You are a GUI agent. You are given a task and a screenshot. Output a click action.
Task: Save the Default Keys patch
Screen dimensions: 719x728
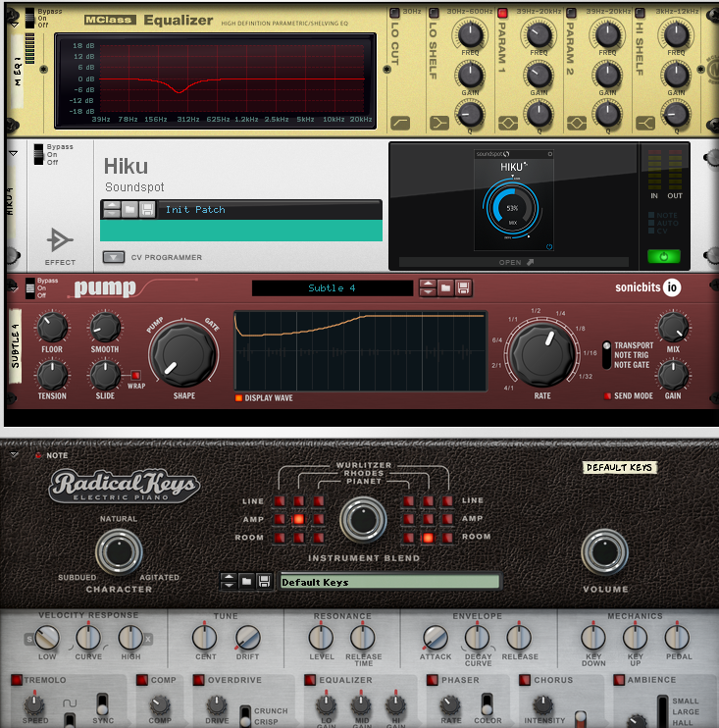[264, 581]
